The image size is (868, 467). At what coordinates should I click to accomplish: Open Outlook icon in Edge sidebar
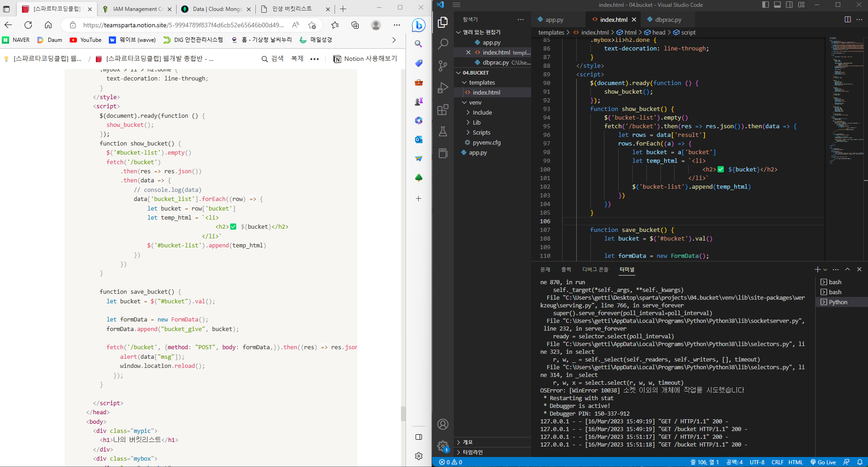click(419, 140)
